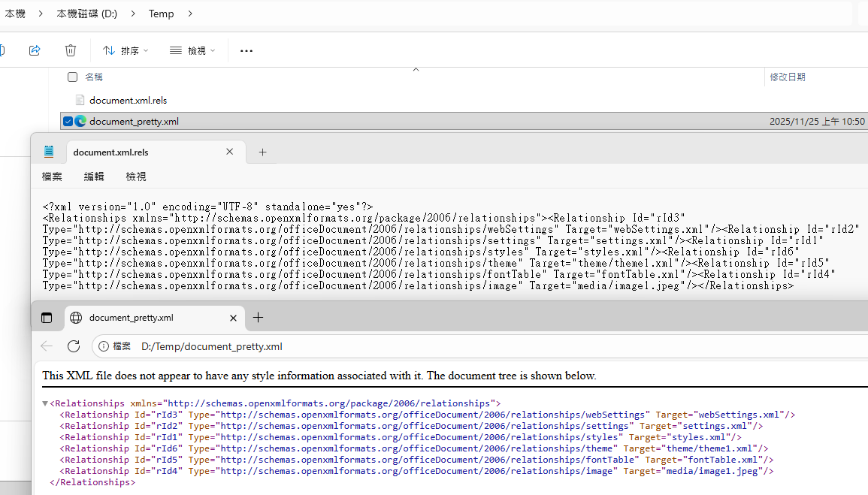Click the file info icon in address bar

(x=104, y=346)
